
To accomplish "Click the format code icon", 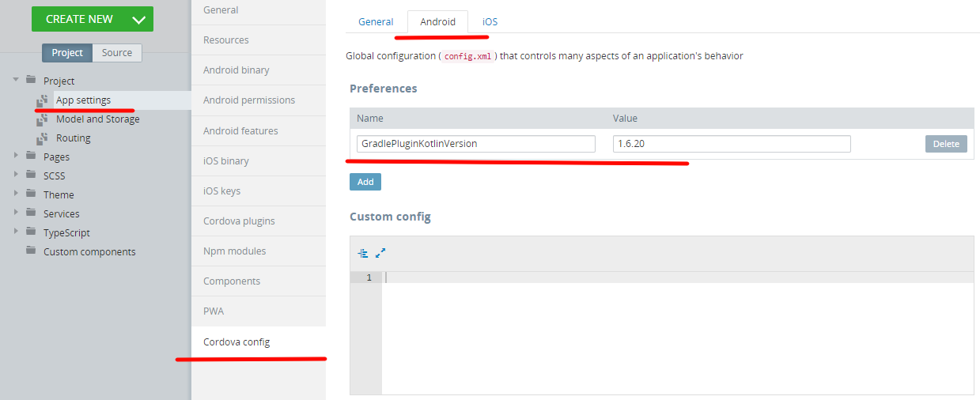I will click(x=363, y=253).
